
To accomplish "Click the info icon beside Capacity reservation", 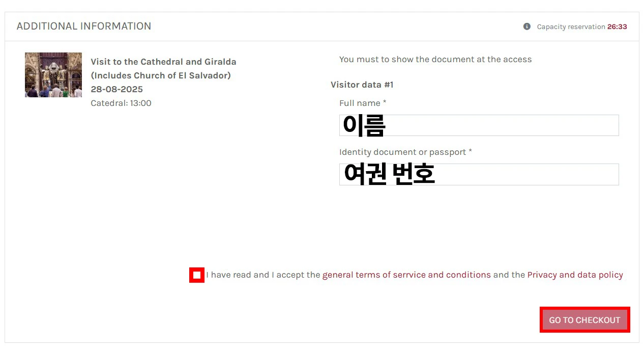I will pos(527,26).
